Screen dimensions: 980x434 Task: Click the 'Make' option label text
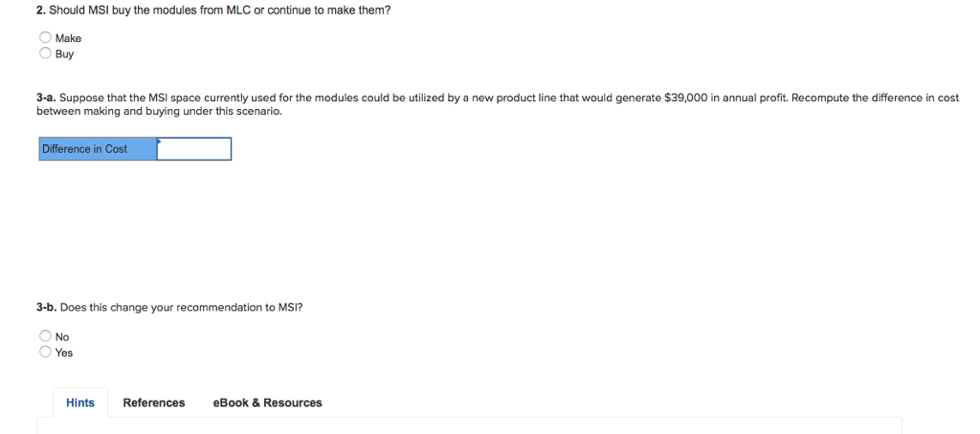click(68, 38)
